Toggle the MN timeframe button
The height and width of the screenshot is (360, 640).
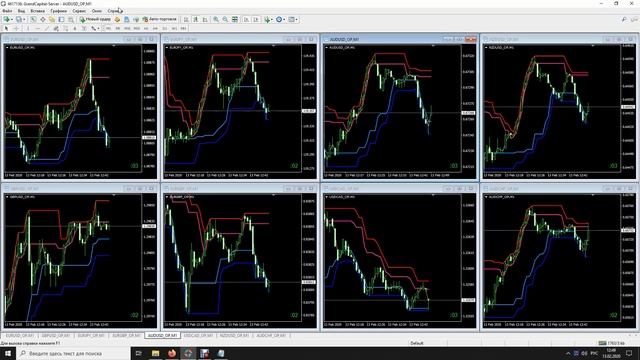point(183,28)
